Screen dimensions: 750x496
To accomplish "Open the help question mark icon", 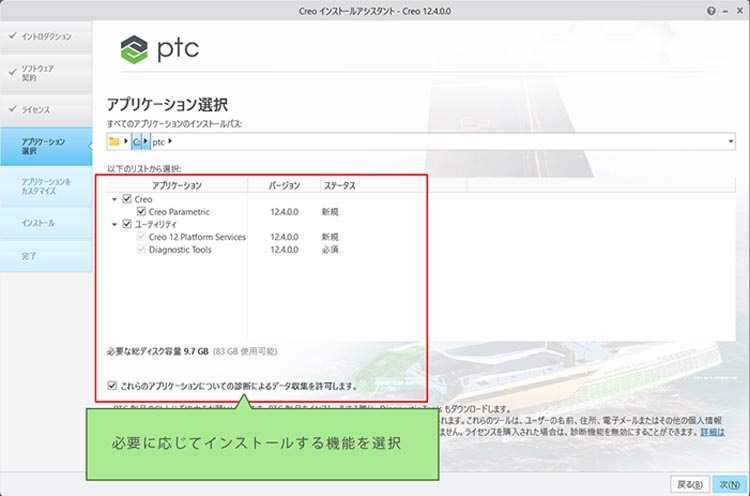I will [x=711, y=11].
